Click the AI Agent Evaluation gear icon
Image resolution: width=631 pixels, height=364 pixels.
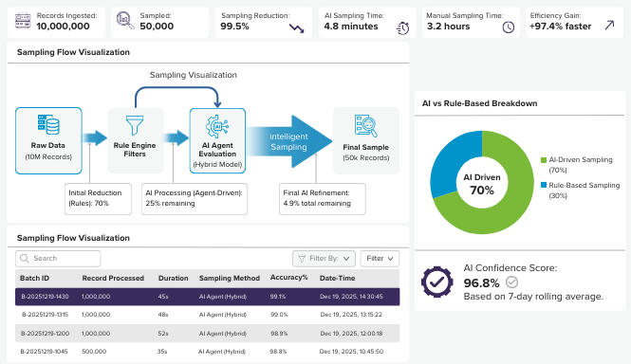[217, 126]
